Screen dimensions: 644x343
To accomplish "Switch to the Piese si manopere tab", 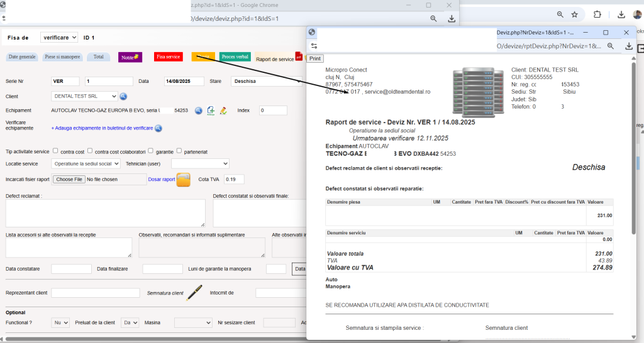I will pyautogui.click(x=62, y=57).
